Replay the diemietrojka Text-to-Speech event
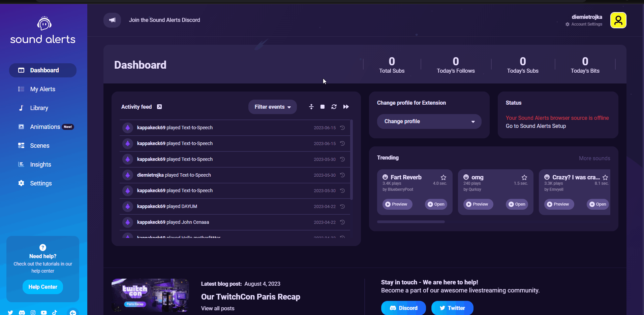Image resolution: width=644 pixels, height=315 pixels. [342, 175]
